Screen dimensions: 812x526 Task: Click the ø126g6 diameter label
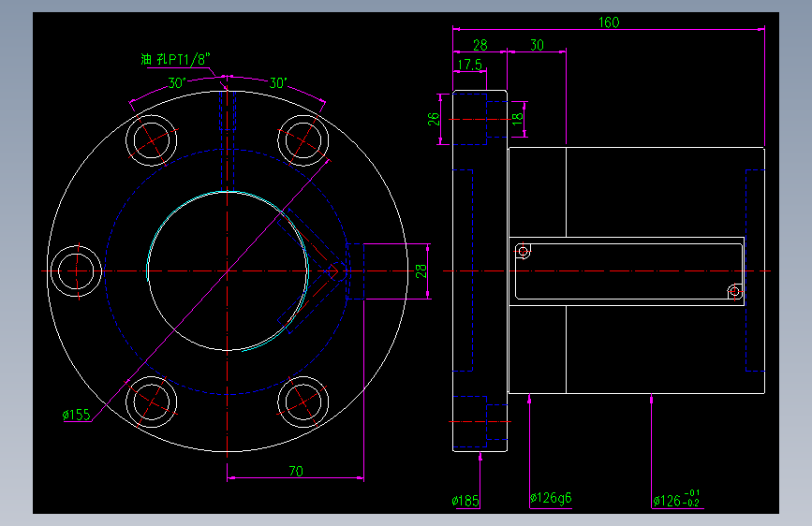[x=551, y=498]
